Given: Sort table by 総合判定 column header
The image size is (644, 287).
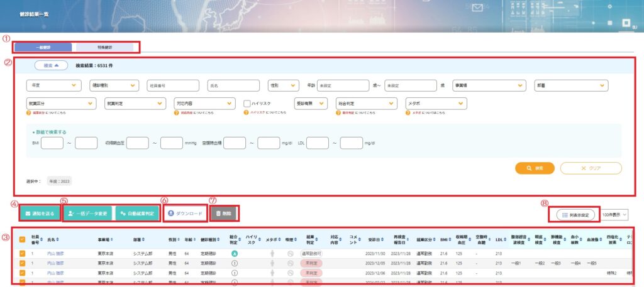Looking at the screenshot, I should tap(235, 239).
